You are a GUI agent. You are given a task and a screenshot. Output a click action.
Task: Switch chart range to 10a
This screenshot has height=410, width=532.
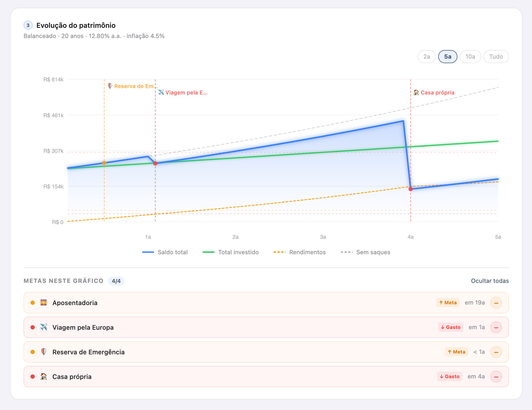(x=470, y=56)
